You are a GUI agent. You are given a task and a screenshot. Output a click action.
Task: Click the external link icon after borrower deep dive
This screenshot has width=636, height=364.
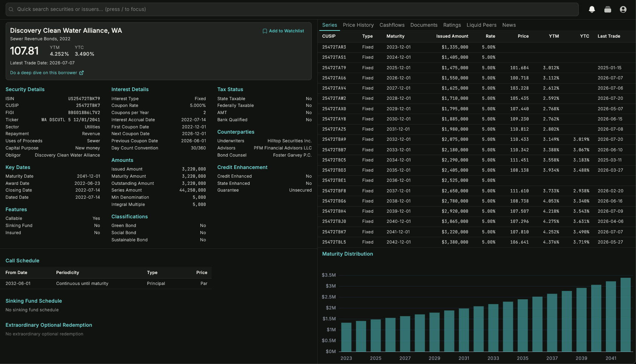coord(81,73)
